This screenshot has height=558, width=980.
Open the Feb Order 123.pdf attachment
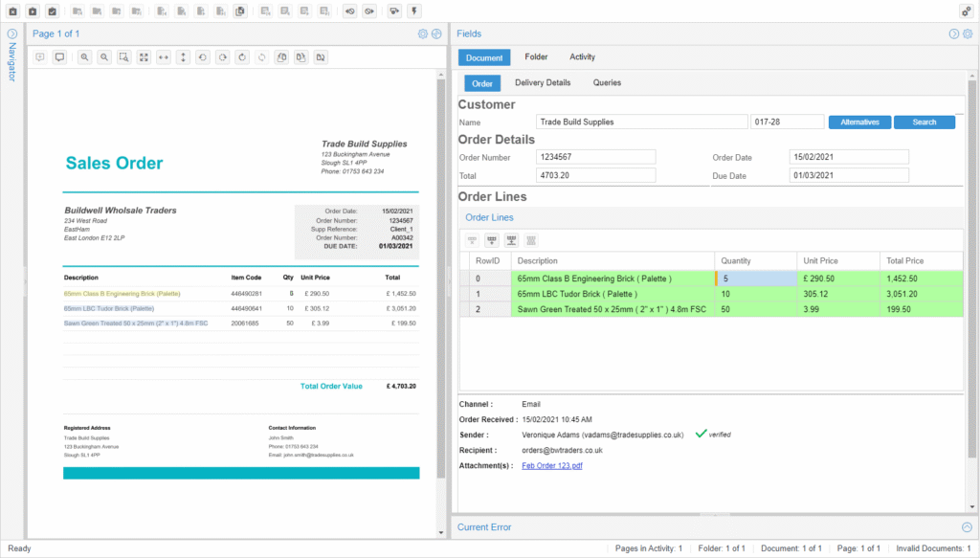pyautogui.click(x=551, y=466)
